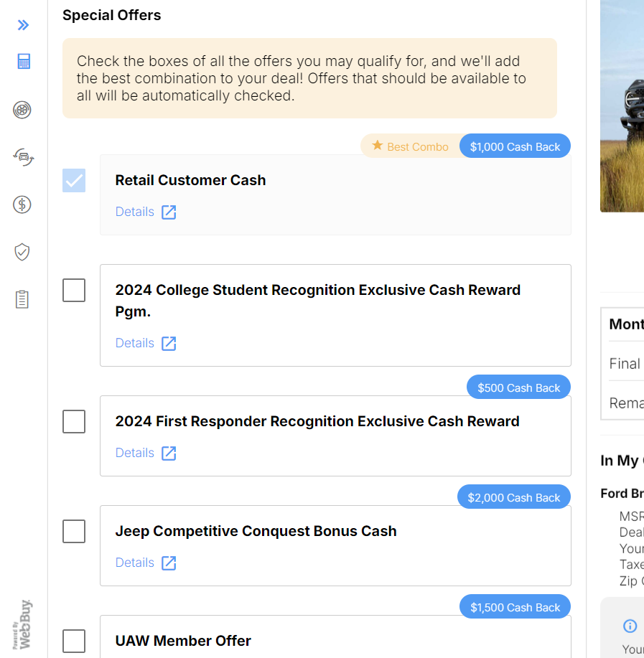Click the trade-in vehicle icon in sidebar

coord(22,157)
